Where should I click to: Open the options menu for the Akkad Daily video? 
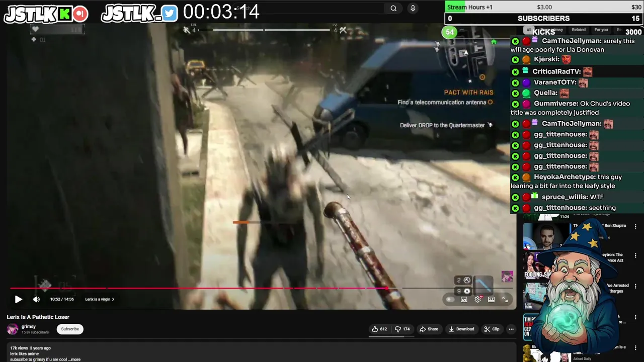(635, 347)
